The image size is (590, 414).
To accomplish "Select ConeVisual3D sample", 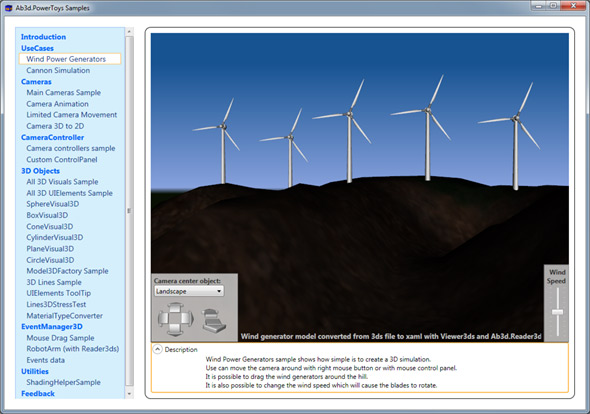I will (49, 227).
